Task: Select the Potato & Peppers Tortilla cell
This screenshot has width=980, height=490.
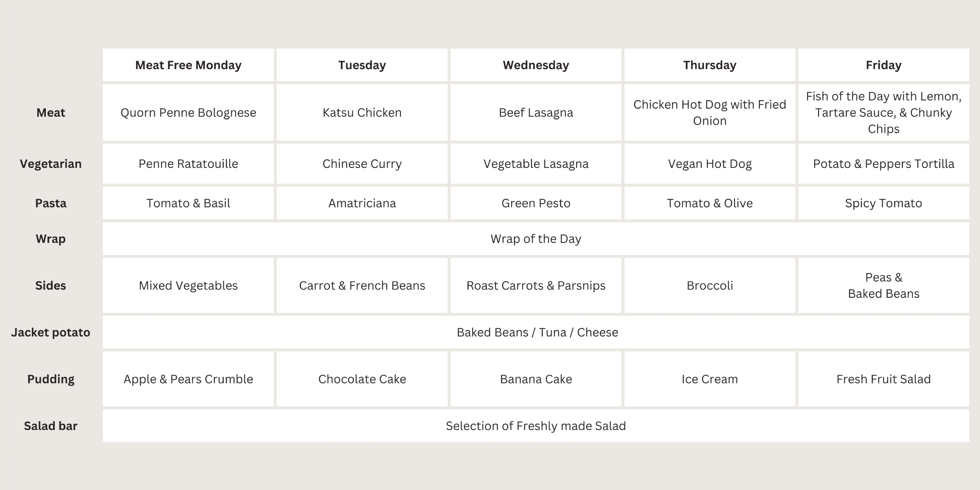Action: pyautogui.click(x=883, y=164)
